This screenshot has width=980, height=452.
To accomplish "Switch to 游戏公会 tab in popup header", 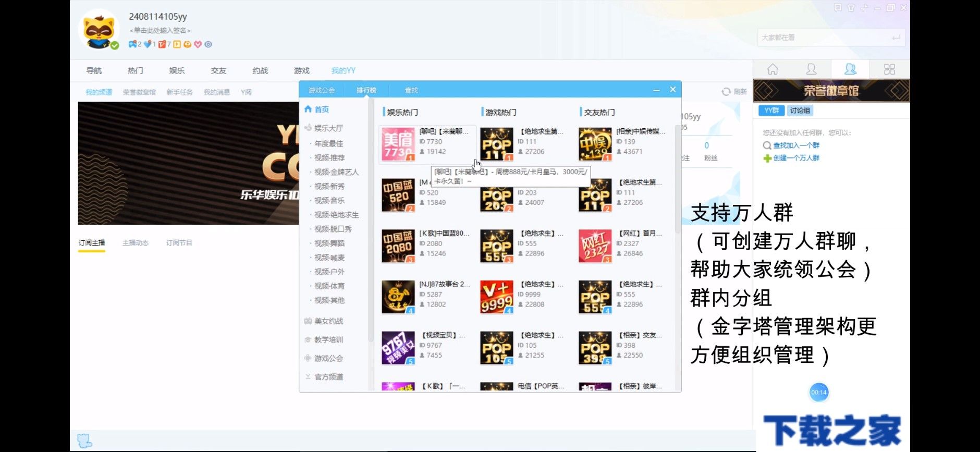I will (322, 90).
